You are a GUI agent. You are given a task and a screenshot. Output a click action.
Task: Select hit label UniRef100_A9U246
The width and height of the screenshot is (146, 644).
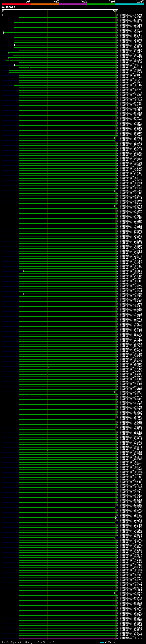click(131, 65)
